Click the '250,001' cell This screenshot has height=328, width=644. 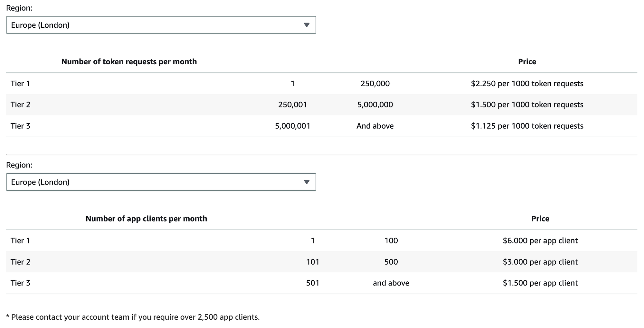(x=293, y=105)
